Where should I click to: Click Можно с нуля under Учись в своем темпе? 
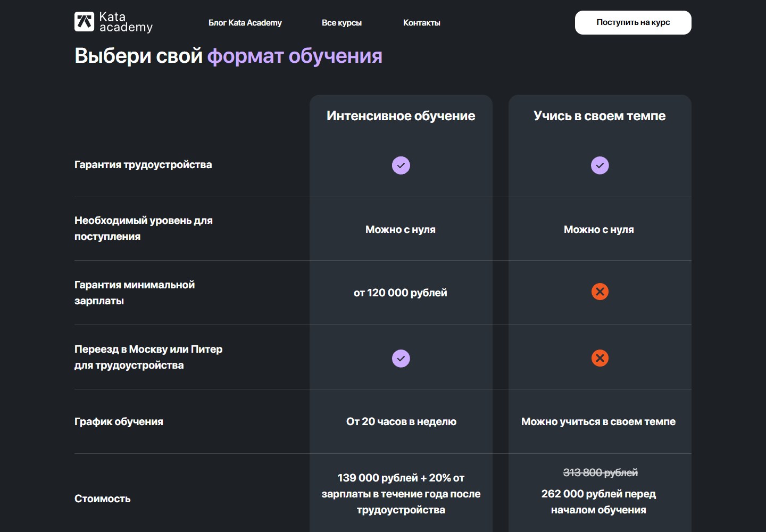[599, 230]
